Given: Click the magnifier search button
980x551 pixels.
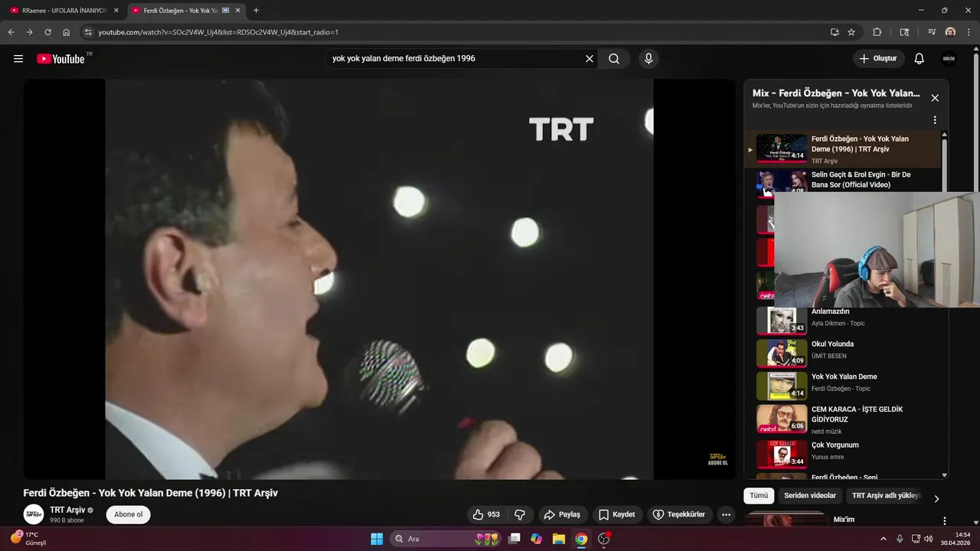Looking at the screenshot, I should click(614, 59).
